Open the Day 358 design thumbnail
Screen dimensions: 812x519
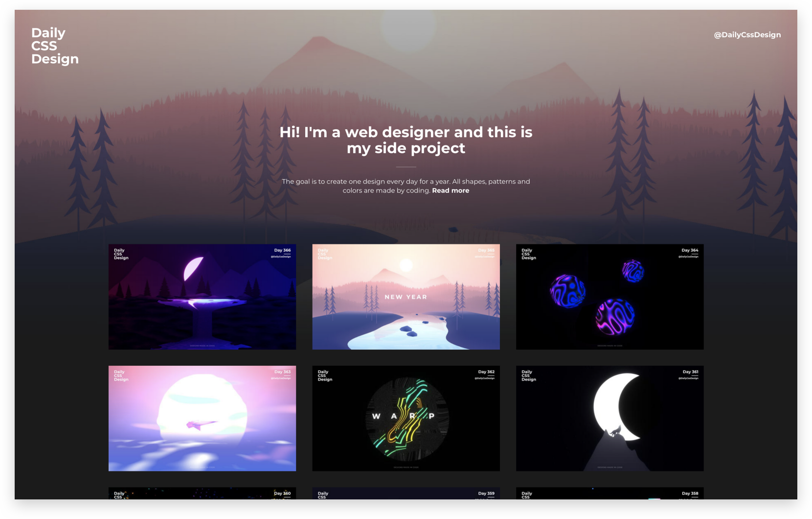point(609,495)
